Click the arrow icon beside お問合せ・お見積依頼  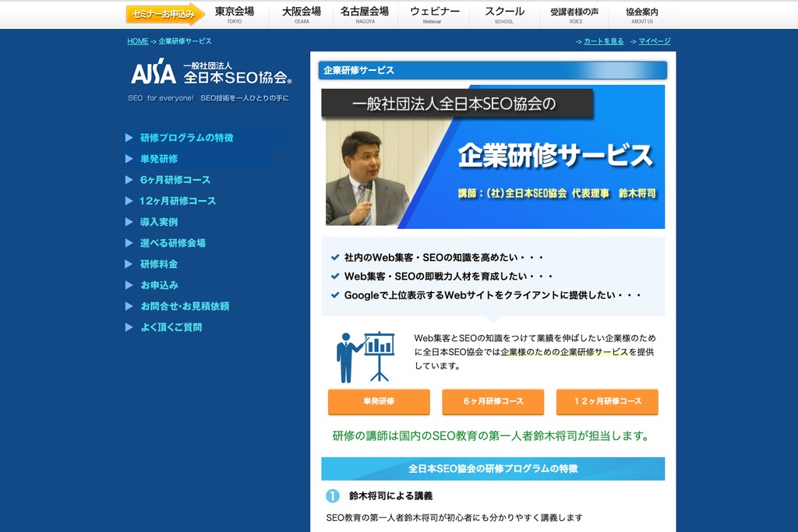pyautogui.click(x=129, y=306)
